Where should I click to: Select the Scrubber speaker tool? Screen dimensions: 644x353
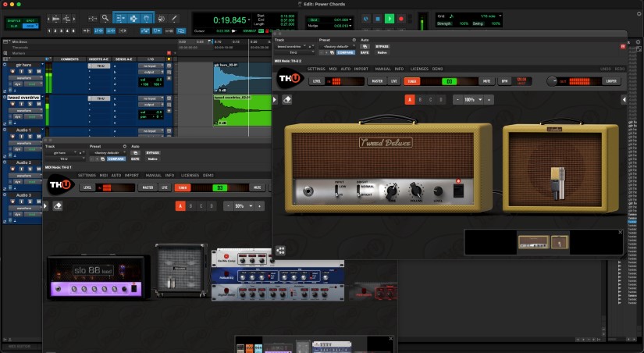point(162,19)
